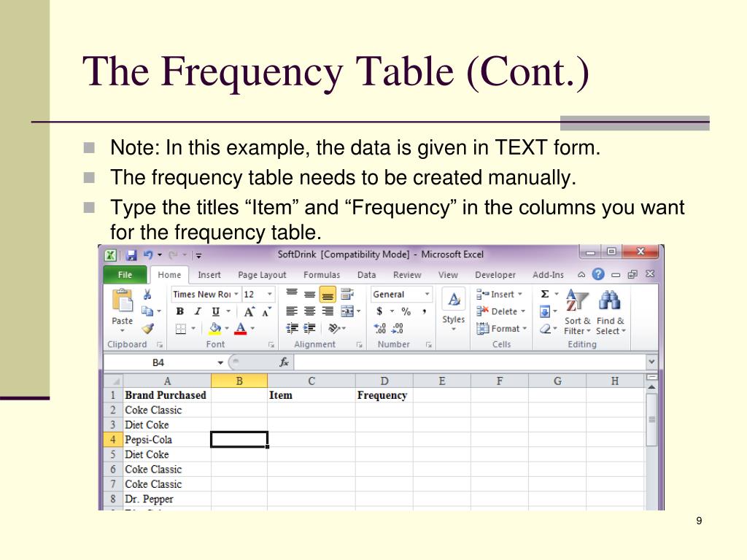Click the Wrap Text icon
Viewport: 747px width, 560px height.
tap(347, 295)
